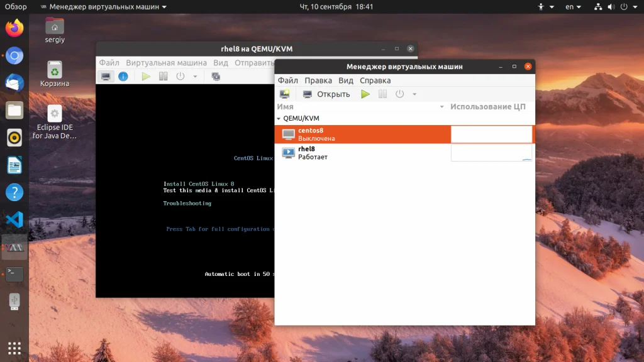Click the power-off icon in Virtual Machine Manager
The width and height of the screenshot is (644, 362).
[x=399, y=94]
